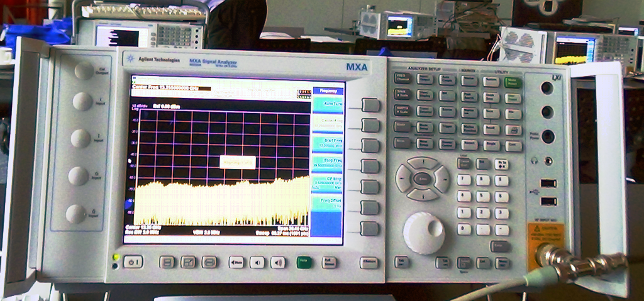Turn the large rotary knob
Viewport: 644px width, 301px height.
click(x=424, y=233)
